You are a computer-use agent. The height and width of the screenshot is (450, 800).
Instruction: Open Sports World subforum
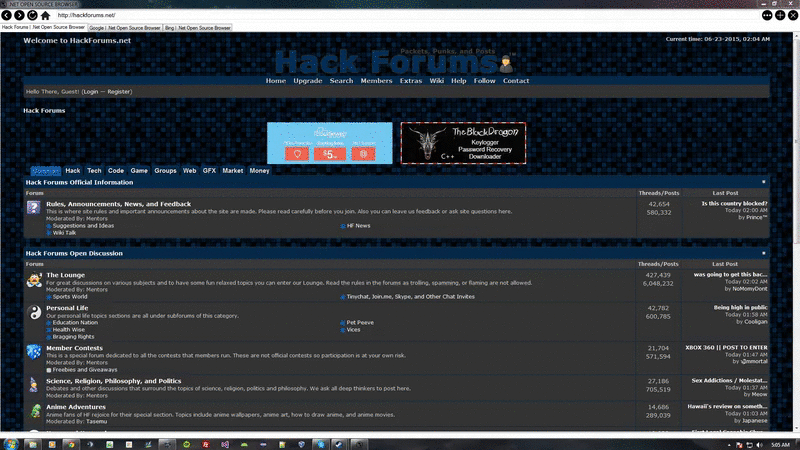(70, 296)
